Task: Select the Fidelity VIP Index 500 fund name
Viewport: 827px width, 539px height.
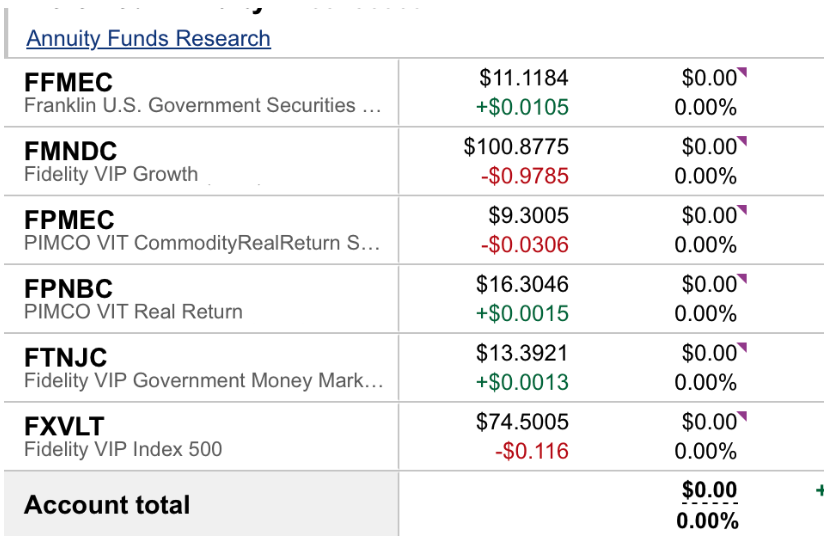Action: pos(123,449)
